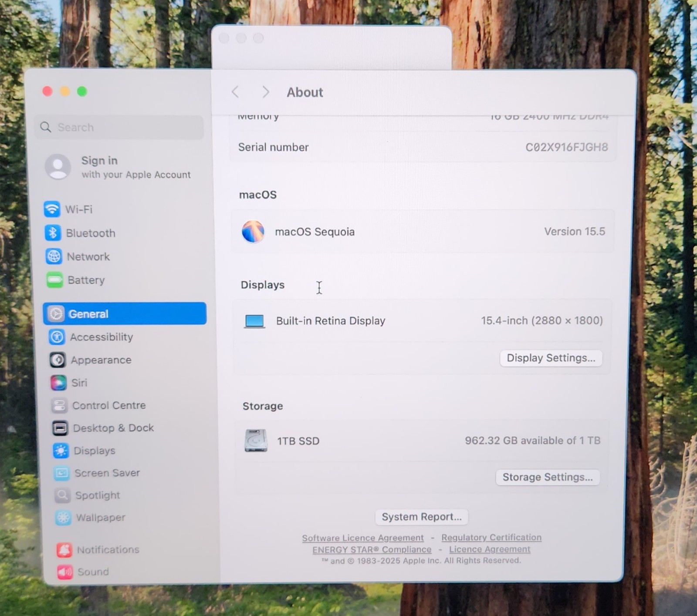This screenshot has width=697, height=616.
Task: Open the Network pane label
Action: (88, 256)
